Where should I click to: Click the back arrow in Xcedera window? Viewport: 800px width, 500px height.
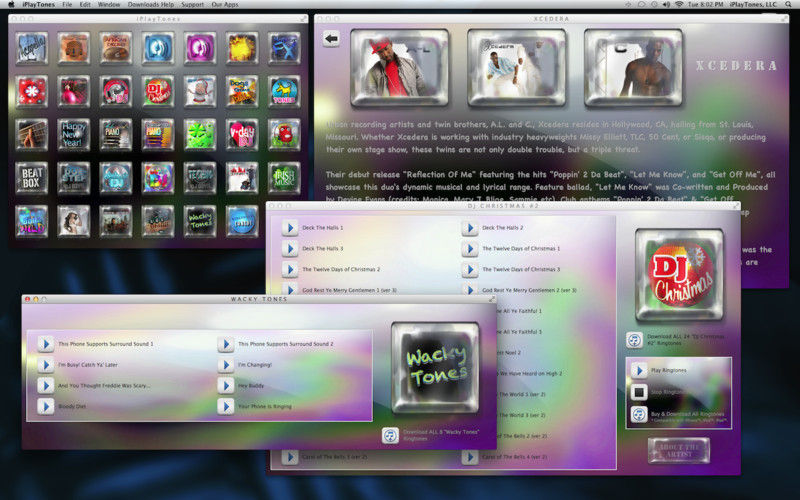tap(332, 38)
